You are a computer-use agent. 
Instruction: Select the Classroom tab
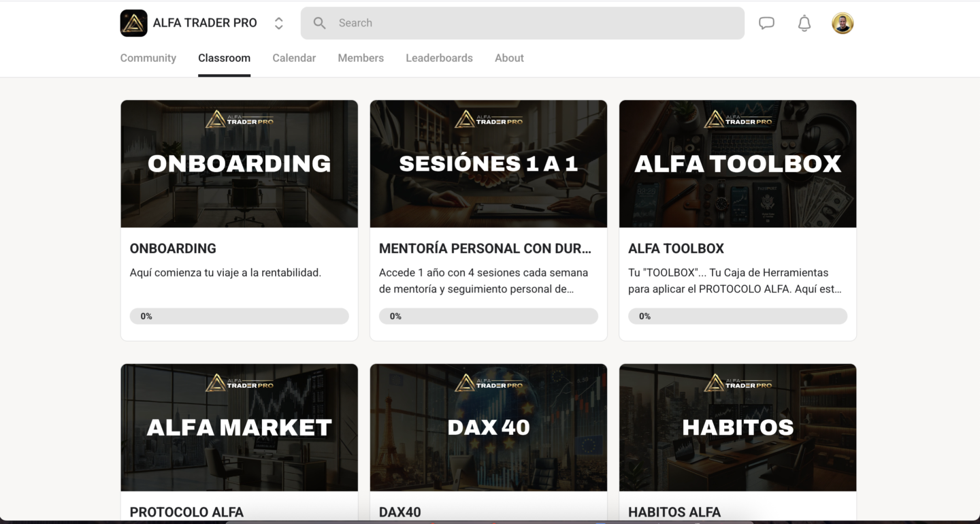click(x=224, y=58)
